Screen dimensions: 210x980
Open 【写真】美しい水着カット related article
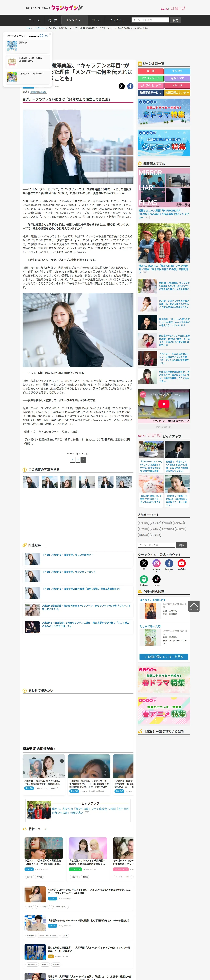coord(68,555)
